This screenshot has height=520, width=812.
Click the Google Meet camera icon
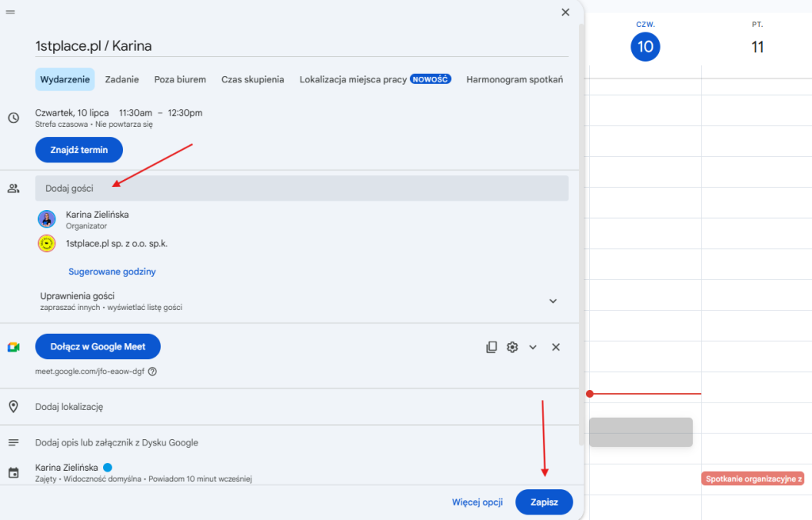tap(13, 347)
